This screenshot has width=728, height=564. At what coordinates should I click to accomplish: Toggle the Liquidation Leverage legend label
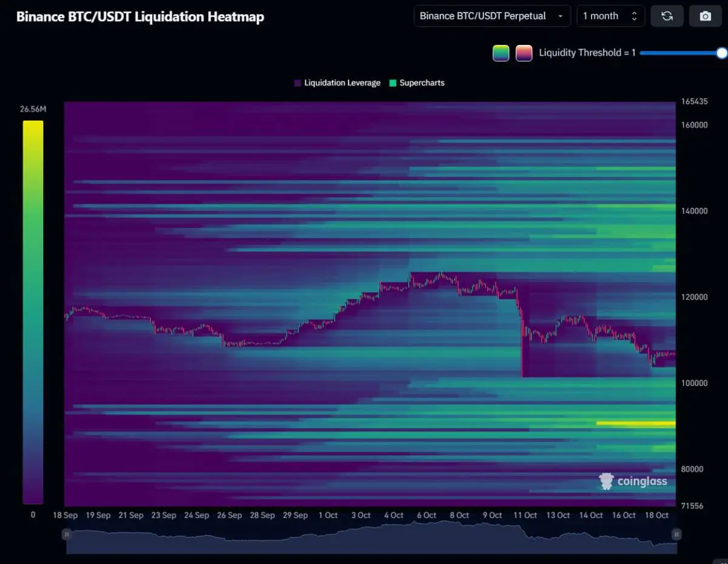click(x=342, y=83)
